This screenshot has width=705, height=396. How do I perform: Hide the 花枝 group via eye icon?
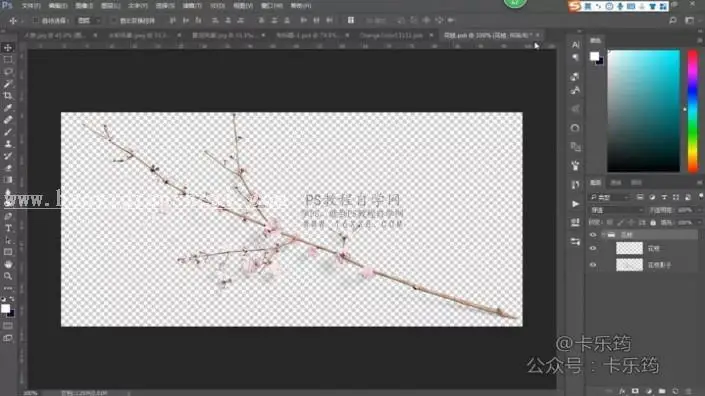[593, 235]
